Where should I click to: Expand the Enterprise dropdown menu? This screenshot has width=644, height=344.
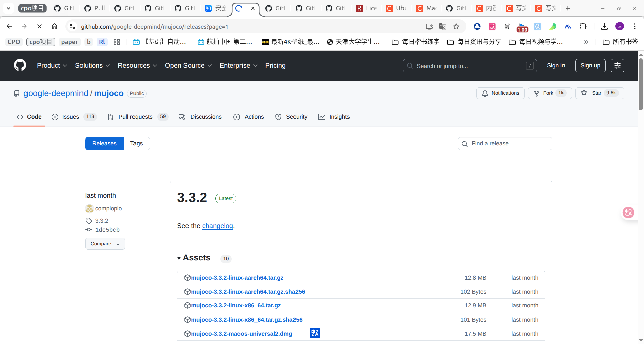coord(238,66)
